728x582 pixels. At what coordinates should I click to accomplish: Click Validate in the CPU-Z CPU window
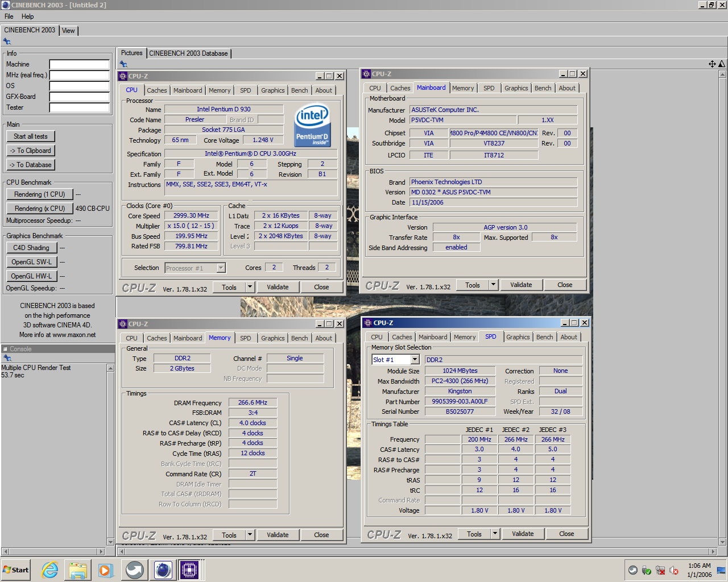click(x=278, y=287)
